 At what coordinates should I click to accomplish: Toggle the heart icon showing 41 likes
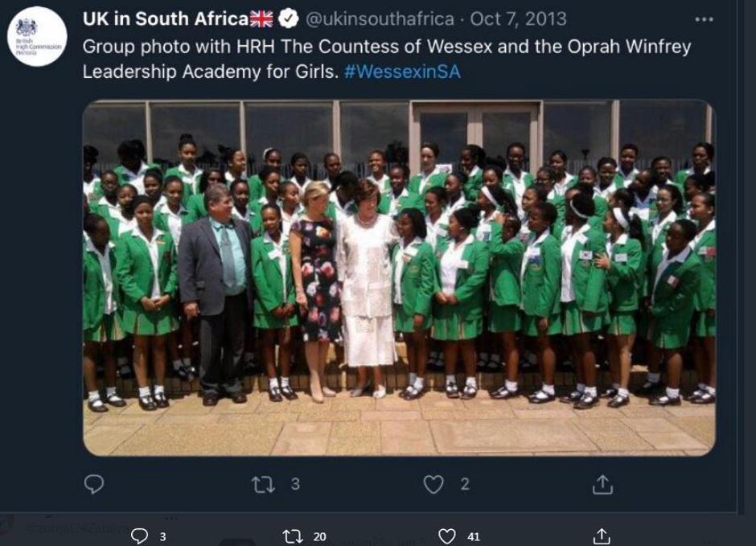point(447,536)
